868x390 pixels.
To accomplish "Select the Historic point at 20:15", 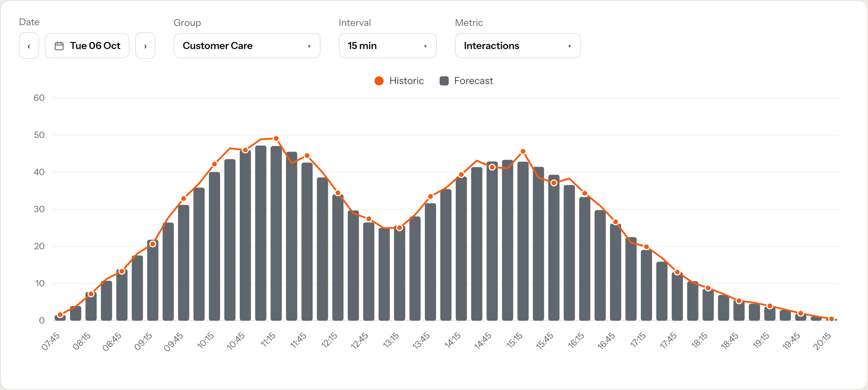I will pyautogui.click(x=832, y=319).
